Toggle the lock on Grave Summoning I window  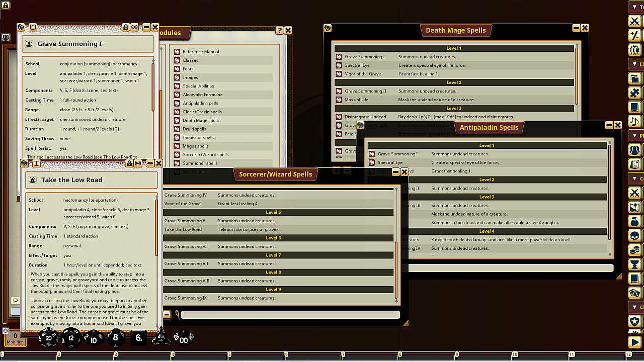tap(126, 27)
